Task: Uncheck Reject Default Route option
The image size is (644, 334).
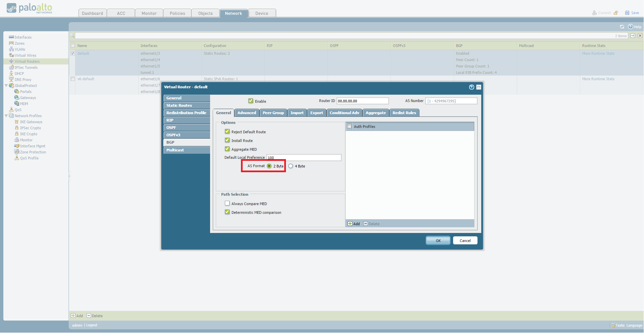Action: click(227, 132)
